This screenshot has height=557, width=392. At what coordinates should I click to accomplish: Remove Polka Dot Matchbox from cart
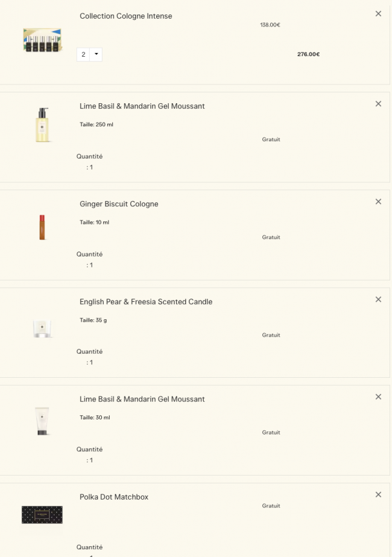(378, 495)
